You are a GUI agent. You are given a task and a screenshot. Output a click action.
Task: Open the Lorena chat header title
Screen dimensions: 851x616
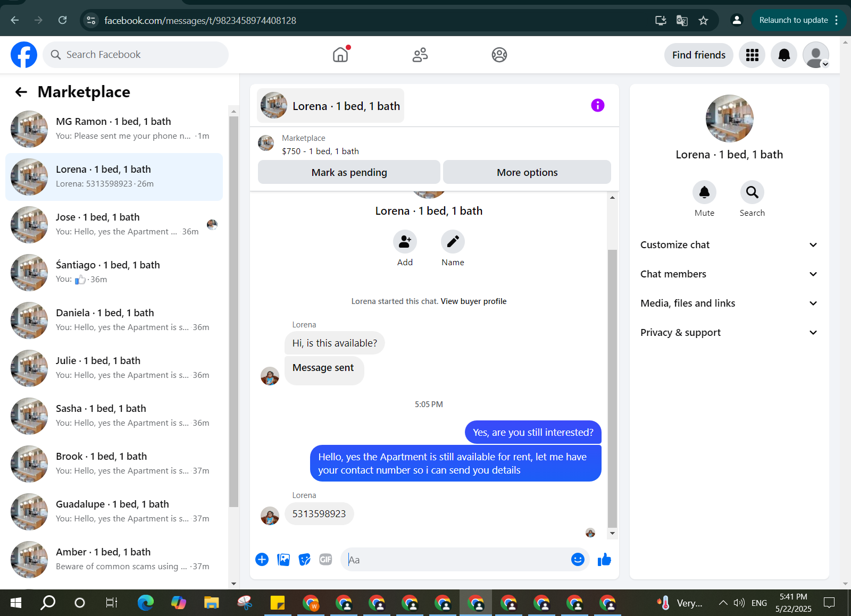(x=330, y=106)
